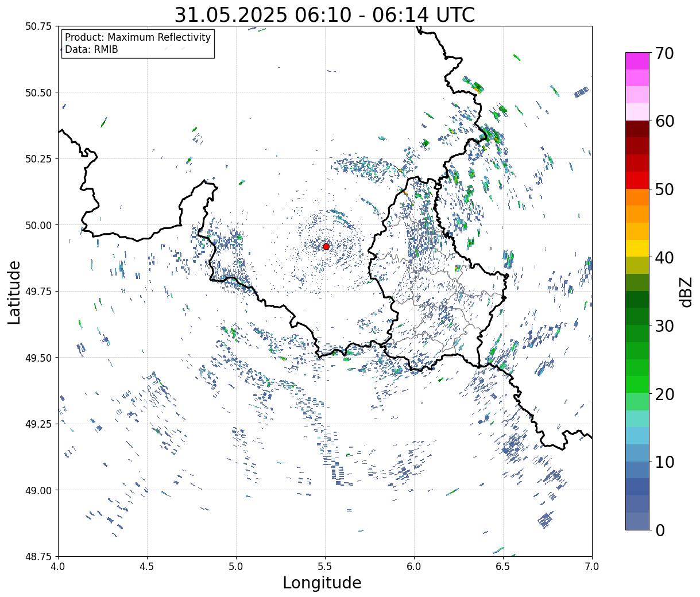Click the red radar location marker
700x597 pixels.
click(x=326, y=246)
